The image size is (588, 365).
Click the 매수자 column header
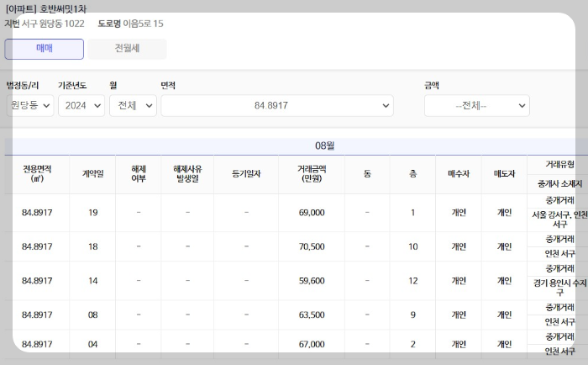click(459, 174)
